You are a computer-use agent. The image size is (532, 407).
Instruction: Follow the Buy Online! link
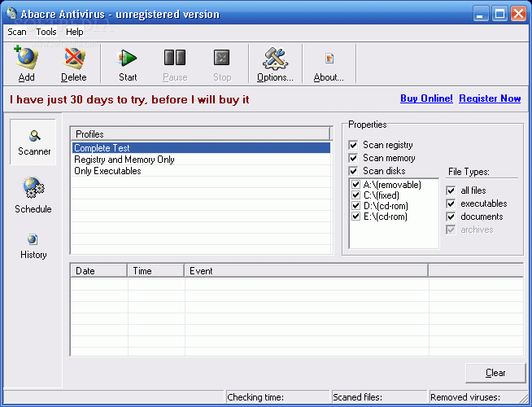click(x=426, y=98)
